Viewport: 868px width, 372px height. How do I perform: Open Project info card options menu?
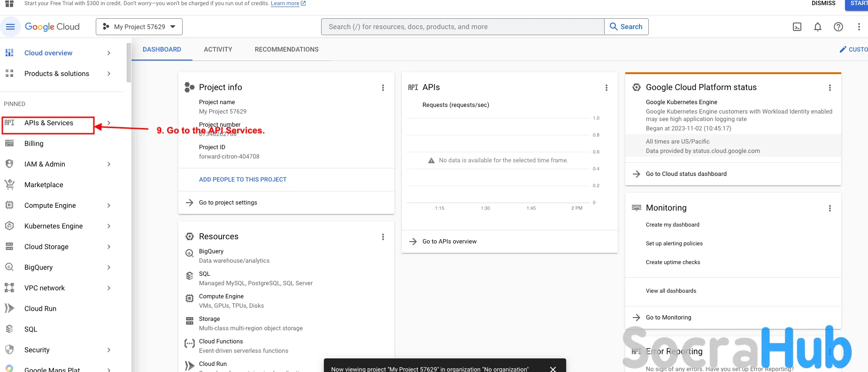383,88
